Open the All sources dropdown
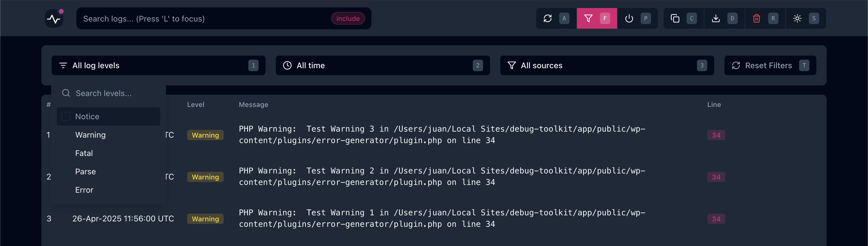This screenshot has width=868, height=246. pos(607,65)
